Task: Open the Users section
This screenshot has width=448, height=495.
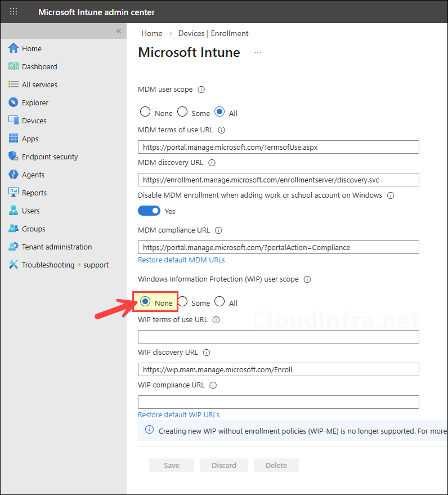Action: 32,210
